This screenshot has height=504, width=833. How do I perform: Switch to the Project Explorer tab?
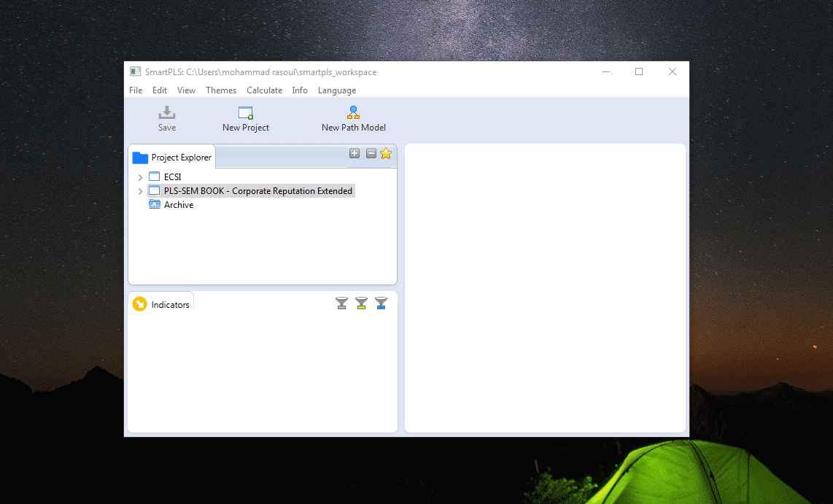pos(173,158)
